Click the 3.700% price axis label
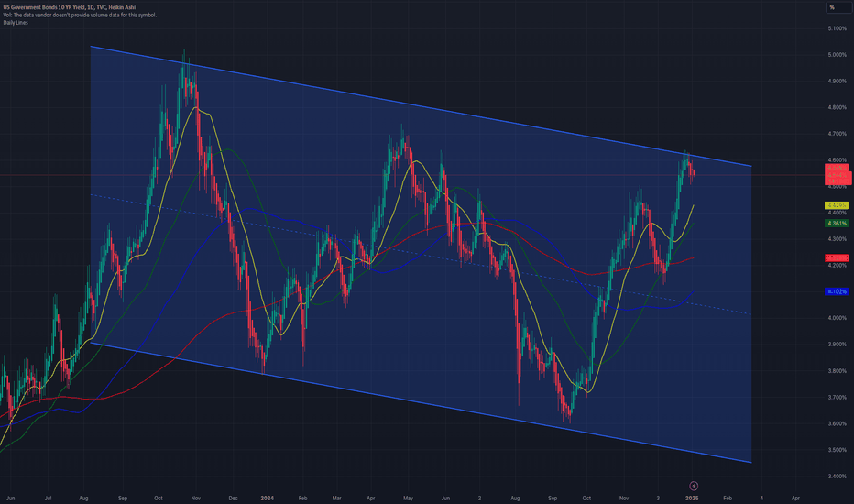Image resolution: width=854 pixels, height=504 pixels. 837,397
